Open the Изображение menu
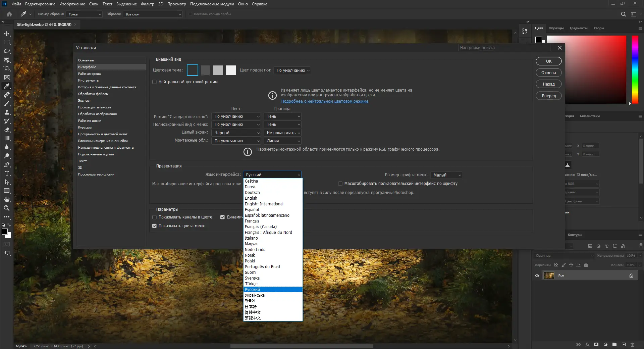The height and width of the screenshot is (349, 644). [72, 4]
